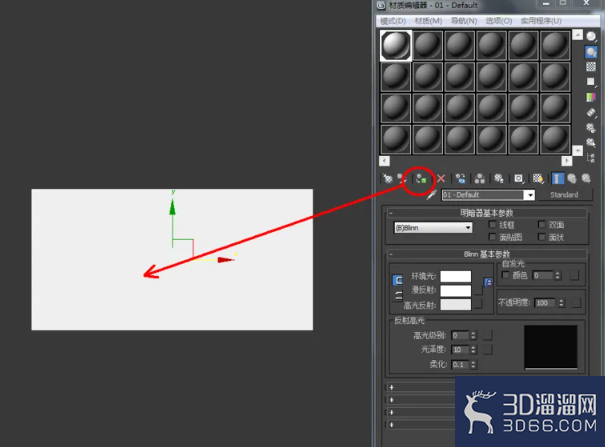Enable the 线框 wireframe checkbox
The width and height of the screenshot is (605, 447).
pyautogui.click(x=492, y=224)
